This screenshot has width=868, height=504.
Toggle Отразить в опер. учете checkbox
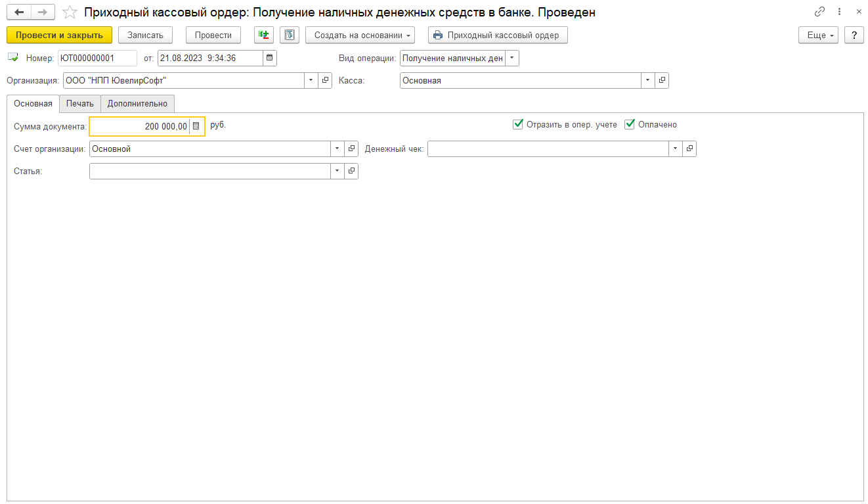(x=518, y=124)
